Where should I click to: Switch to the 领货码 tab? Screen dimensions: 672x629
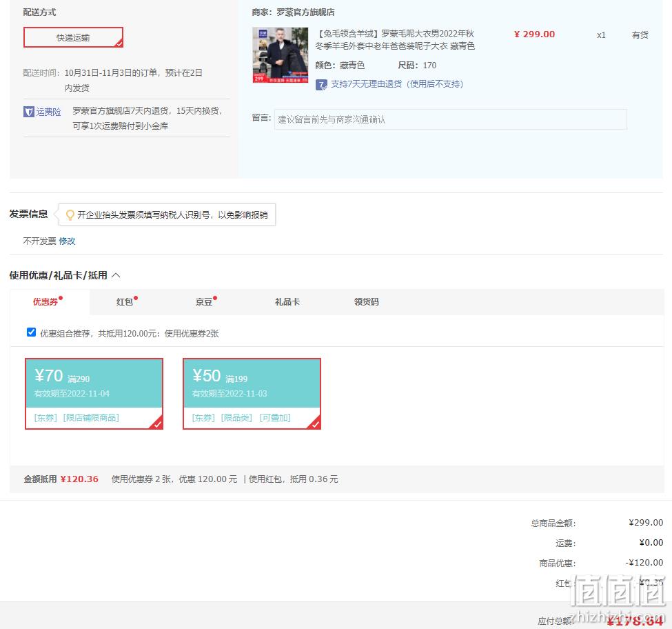click(x=367, y=302)
